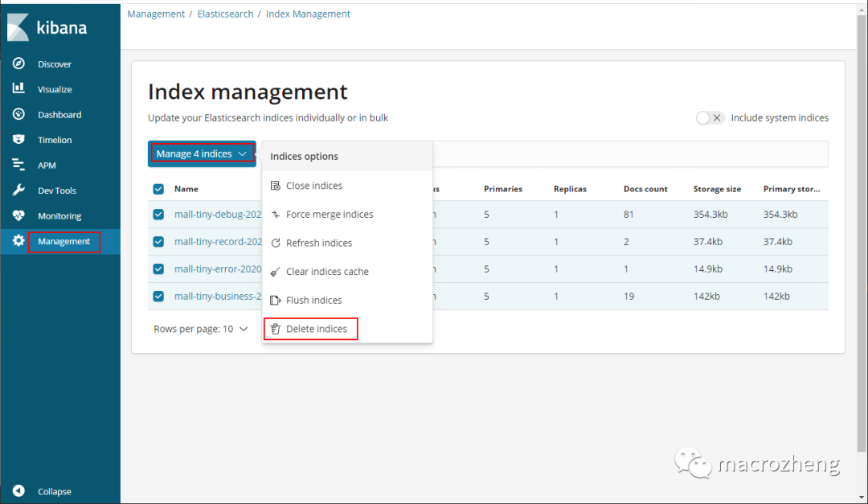Viewport: 868px width, 504px height.
Task: Click Discover label in sidebar
Action: [x=55, y=64]
